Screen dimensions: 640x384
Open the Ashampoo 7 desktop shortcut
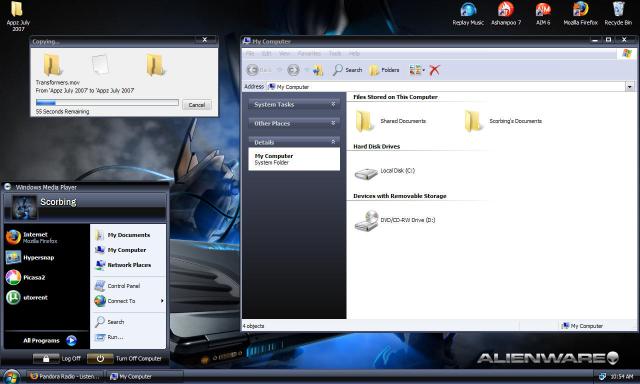506,14
